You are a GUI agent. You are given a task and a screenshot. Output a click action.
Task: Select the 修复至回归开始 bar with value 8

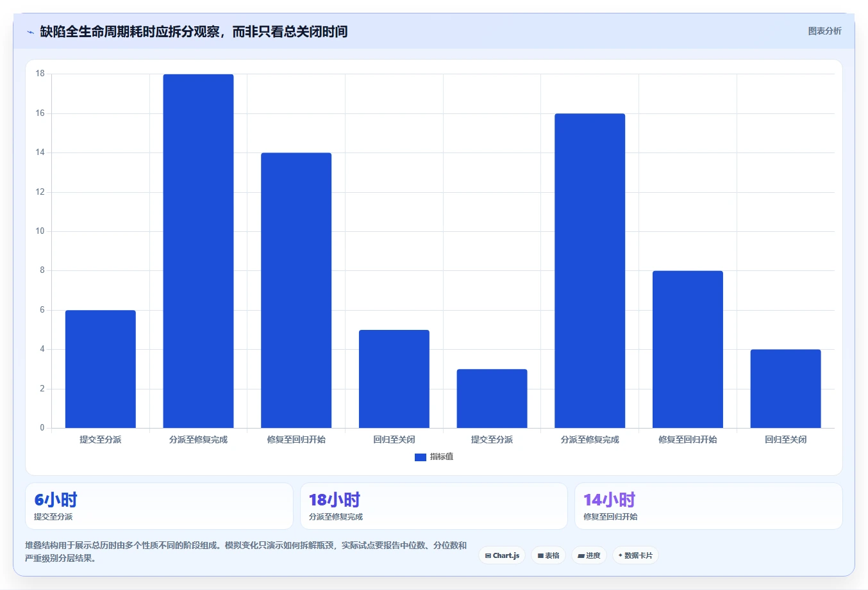[688, 349]
